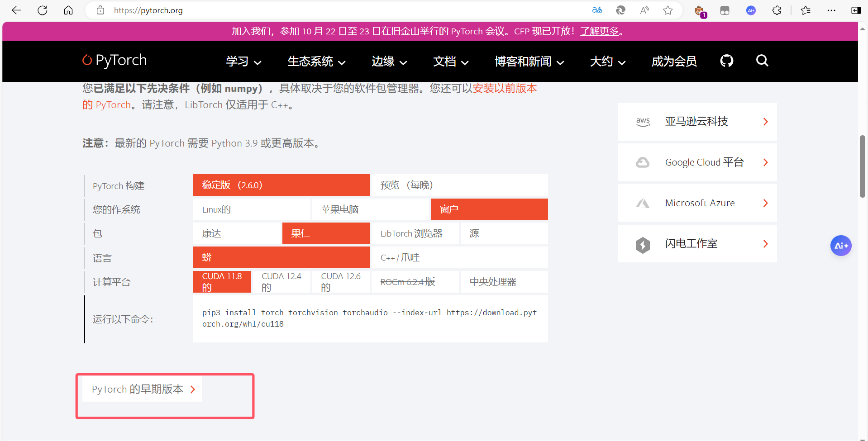Open the Google Cloud 平台 card
Viewport: 868px width, 441px height.
coord(697,162)
